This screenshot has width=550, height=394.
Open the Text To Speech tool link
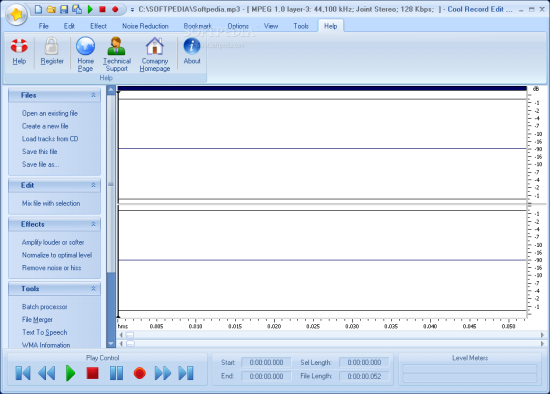pyautogui.click(x=45, y=332)
